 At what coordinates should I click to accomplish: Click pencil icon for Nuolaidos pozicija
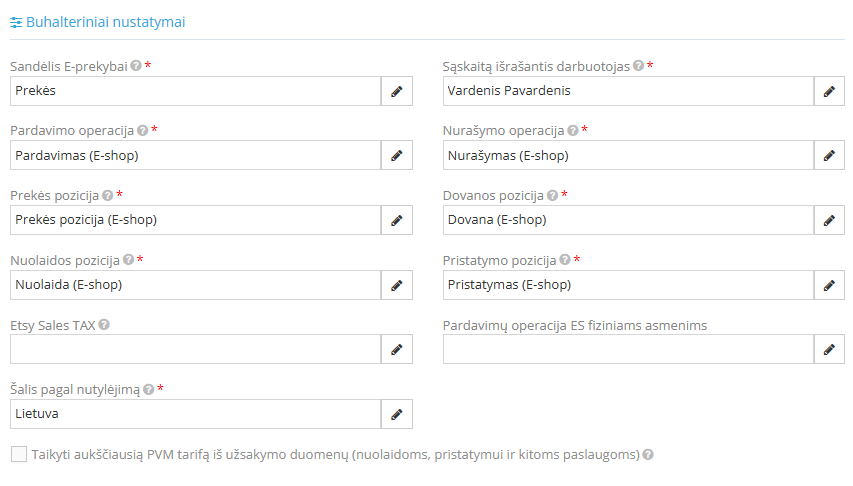[396, 285]
